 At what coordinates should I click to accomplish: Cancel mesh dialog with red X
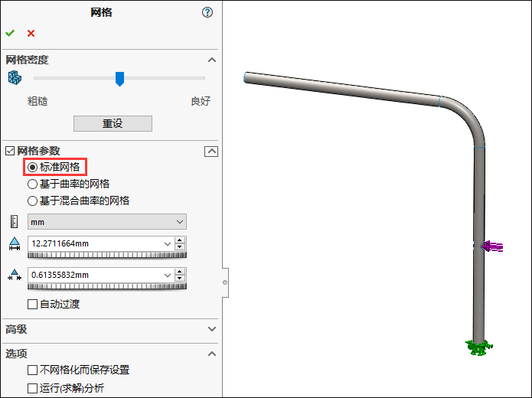(x=31, y=33)
